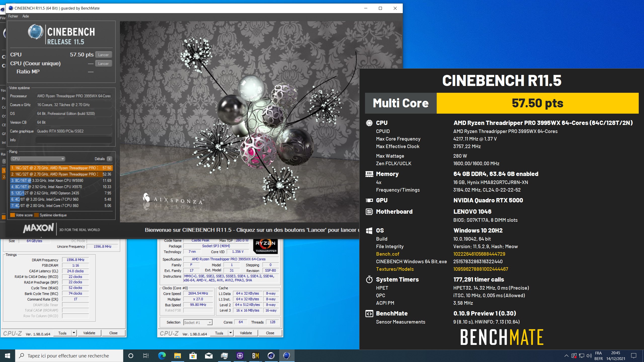Screen dimensions: 644x362
Task: Open Socket #1 Selection dropdown in CPU-Z
Action: [198, 323]
